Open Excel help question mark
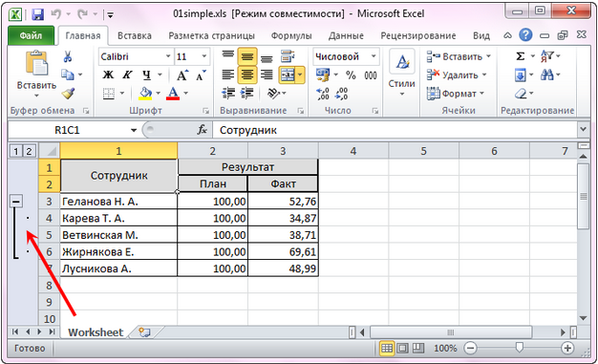This screenshot has width=598, height=364. click(x=525, y=35)
